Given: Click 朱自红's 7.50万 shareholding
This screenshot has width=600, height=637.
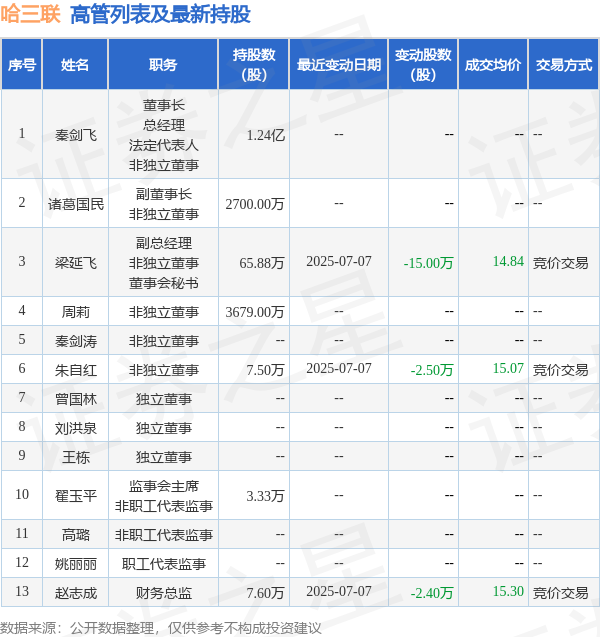Looking at the screenshot, I should 265,370.
